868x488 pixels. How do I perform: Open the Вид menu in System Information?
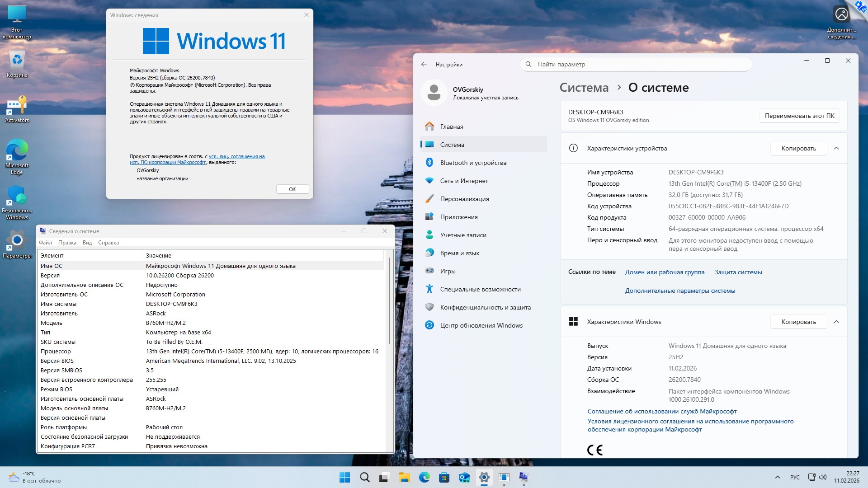click(x=87, y=243)
